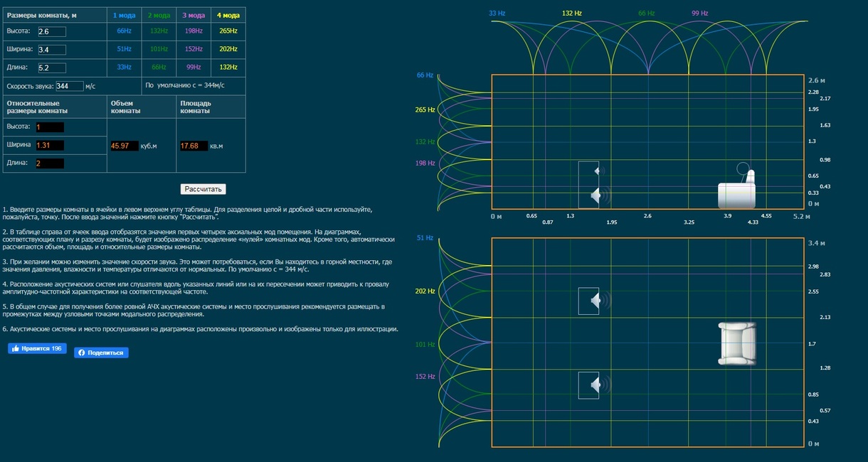Click the '4 мода' column header
Viewport: 868px width, 462px height.
228,15
